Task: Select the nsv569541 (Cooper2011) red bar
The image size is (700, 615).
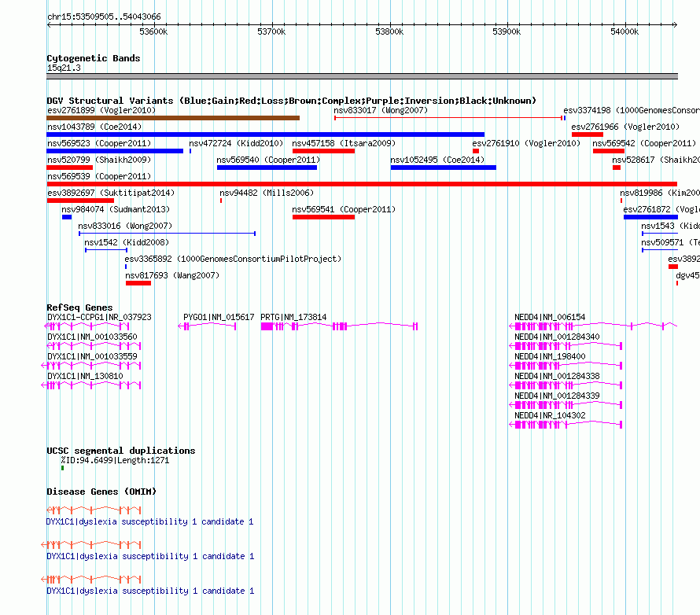Action: (x=323, y=217)
